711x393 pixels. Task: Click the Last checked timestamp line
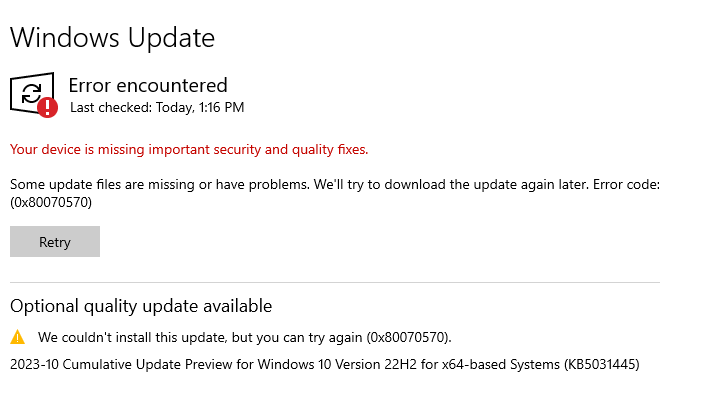[157, 107]
